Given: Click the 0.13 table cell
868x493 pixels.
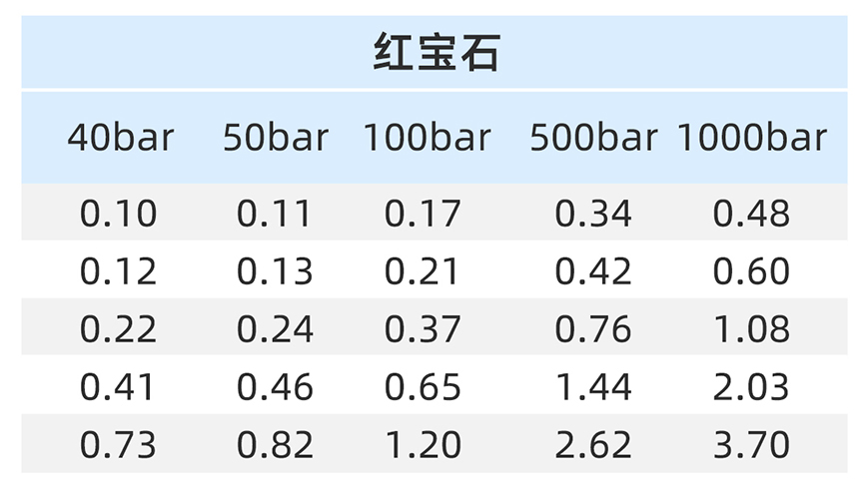Looking at the screenshot, I should 275,271.
